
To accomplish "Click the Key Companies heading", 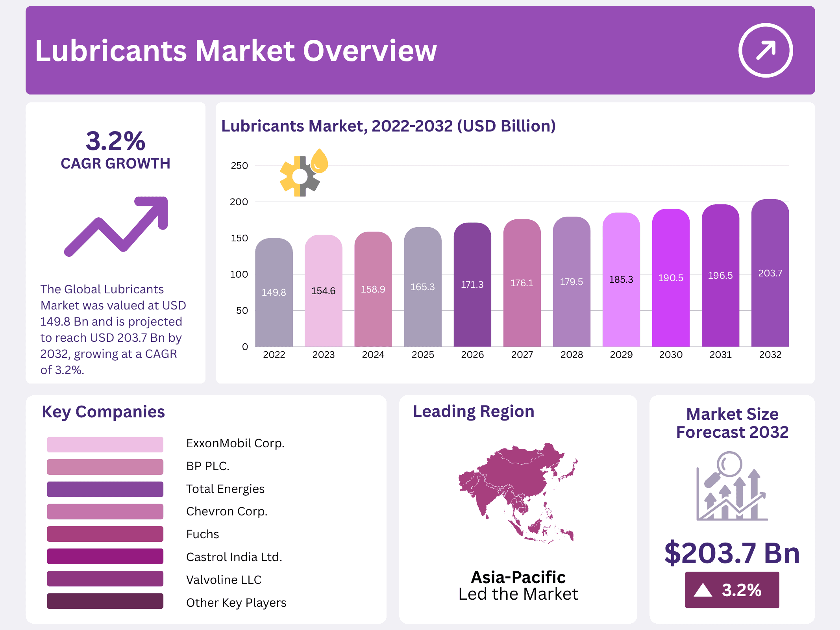I will 103,412.
